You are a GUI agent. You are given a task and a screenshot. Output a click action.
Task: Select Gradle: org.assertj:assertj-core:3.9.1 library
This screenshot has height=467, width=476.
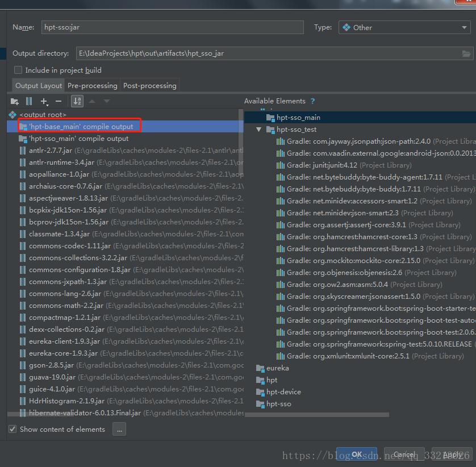coord(360,225)
